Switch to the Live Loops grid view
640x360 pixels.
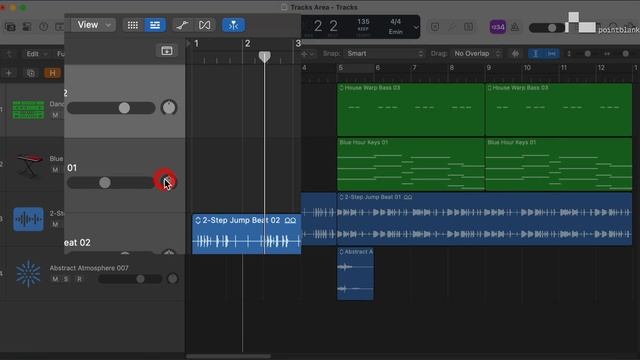133,25
